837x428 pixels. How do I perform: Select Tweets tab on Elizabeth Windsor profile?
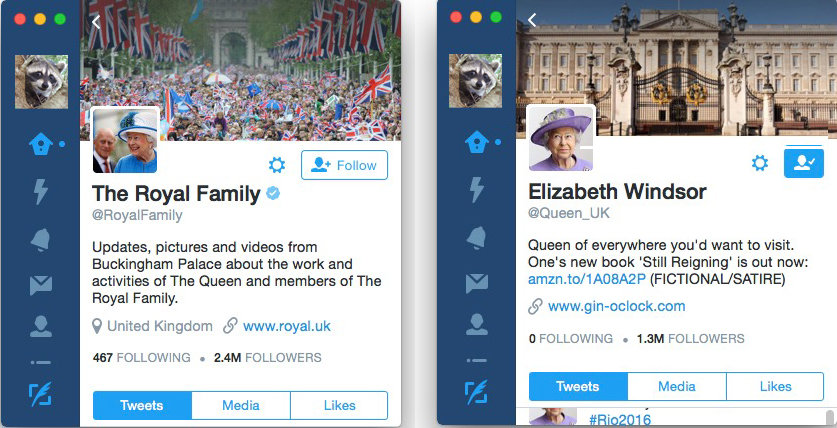[x=578, y=386]
